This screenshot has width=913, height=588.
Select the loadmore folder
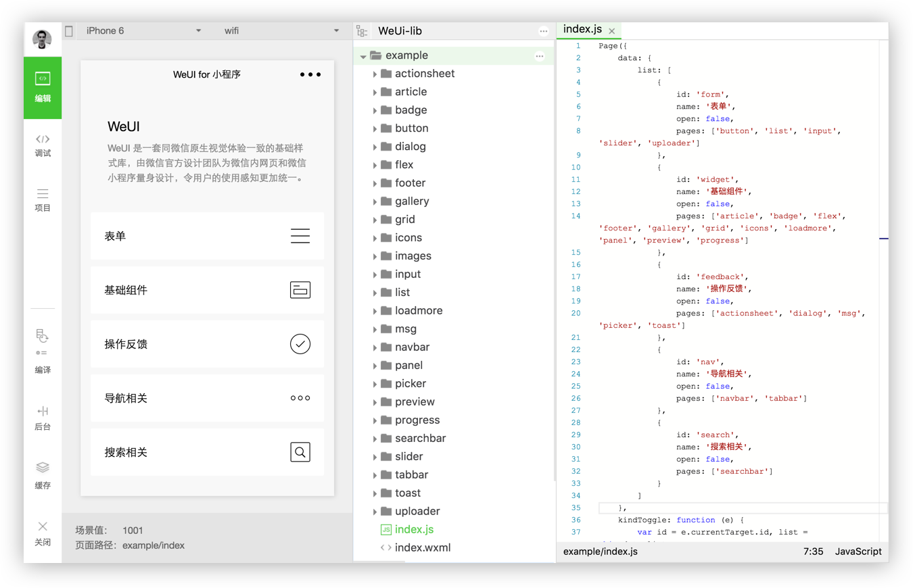[453, 311]
